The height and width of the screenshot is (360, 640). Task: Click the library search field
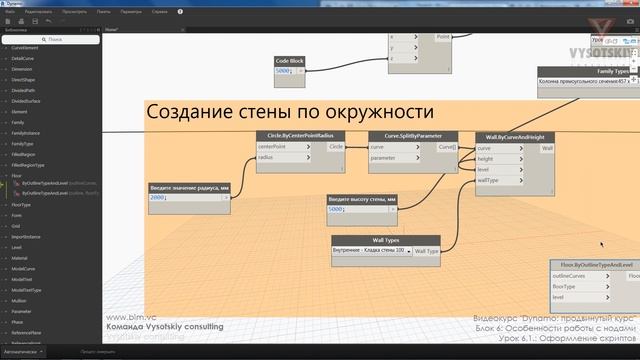coord(51,40)
